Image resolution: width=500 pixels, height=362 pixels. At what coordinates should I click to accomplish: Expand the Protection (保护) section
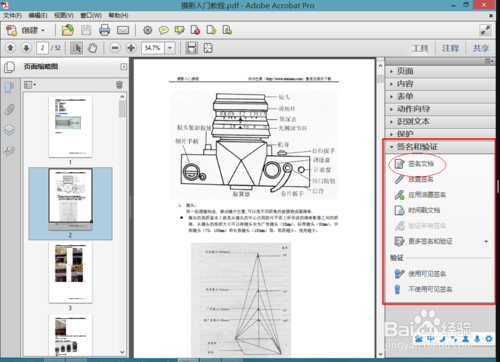click(x=440, y=134)
